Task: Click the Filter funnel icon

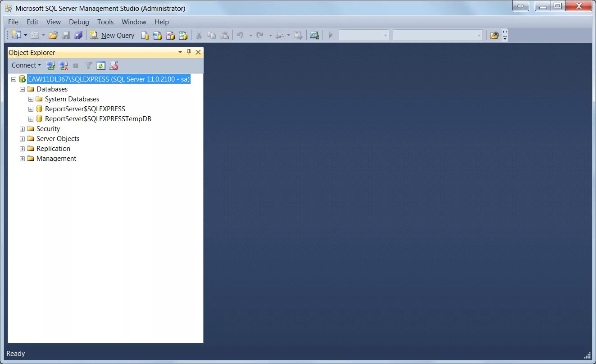Action: (x=88, y=66)
